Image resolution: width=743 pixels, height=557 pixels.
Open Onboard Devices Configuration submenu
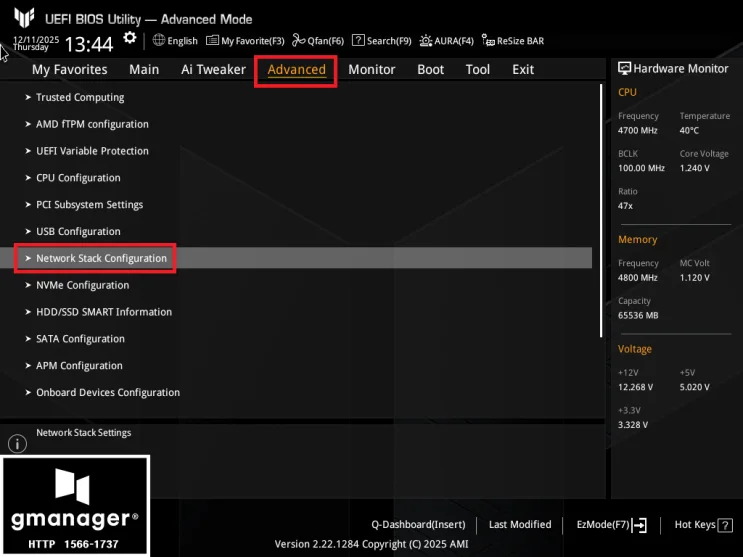[x=108, y=393]
